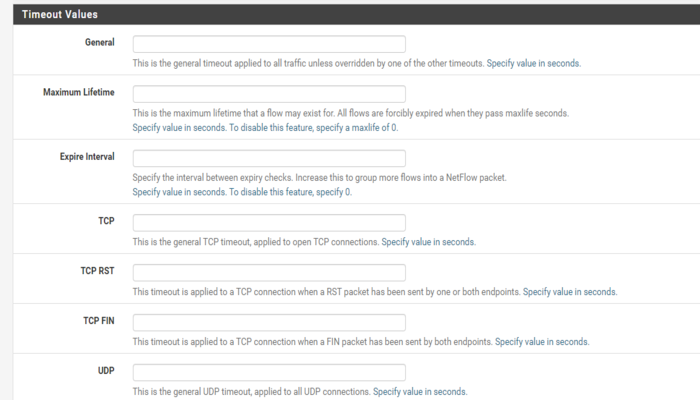700x400 pixels.
Task: Click the UDP label
Action: (106, 371)
